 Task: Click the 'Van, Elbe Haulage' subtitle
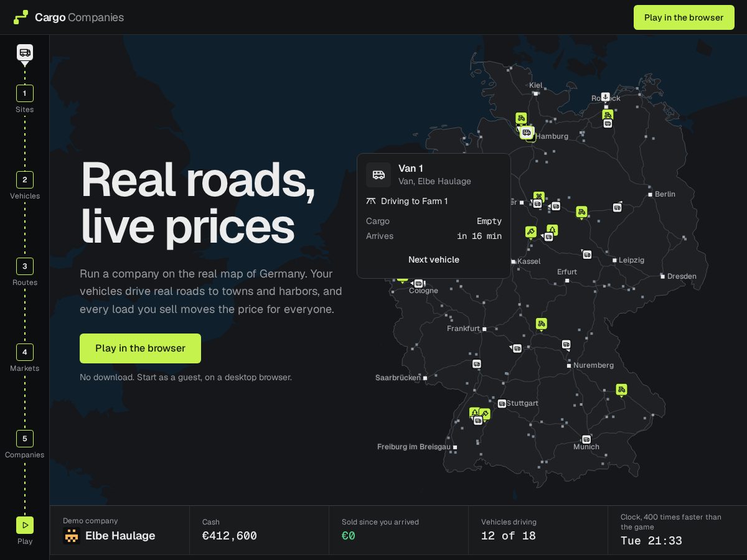(x=435, y=182)
